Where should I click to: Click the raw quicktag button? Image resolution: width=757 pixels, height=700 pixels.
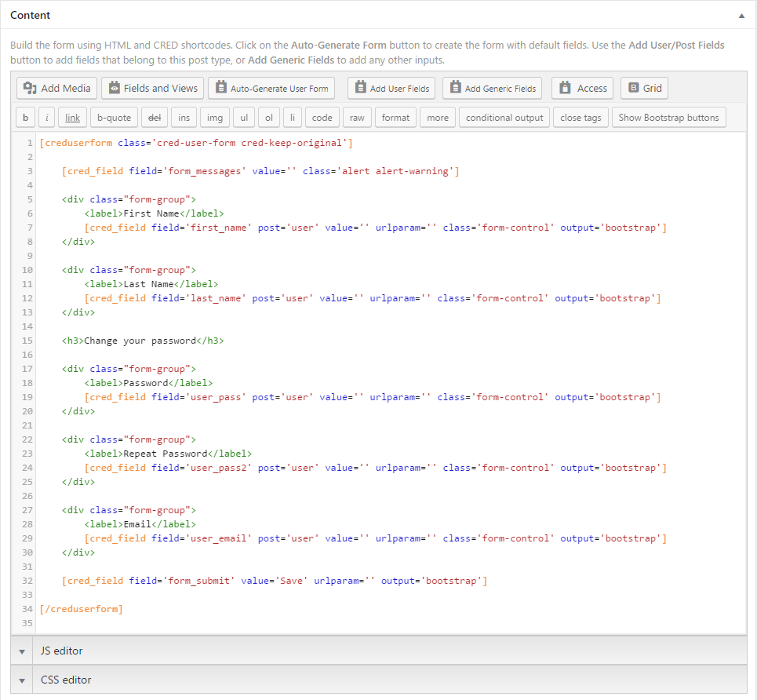357,118
